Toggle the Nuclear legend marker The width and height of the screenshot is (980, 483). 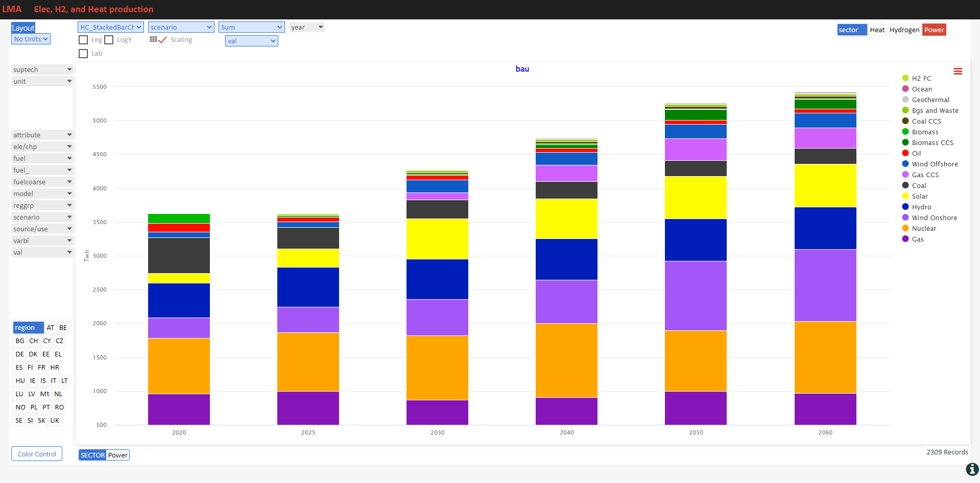[x=905, y=228]
